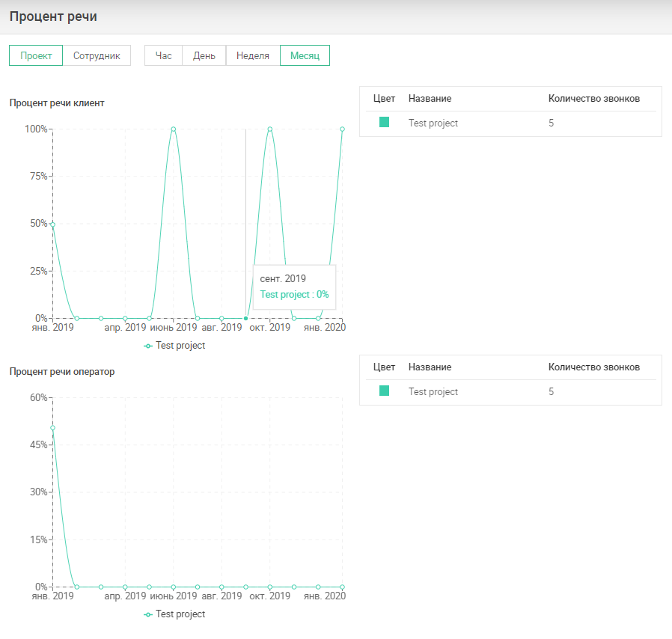Click the Процент речи оператор chart title

(62, 372)
